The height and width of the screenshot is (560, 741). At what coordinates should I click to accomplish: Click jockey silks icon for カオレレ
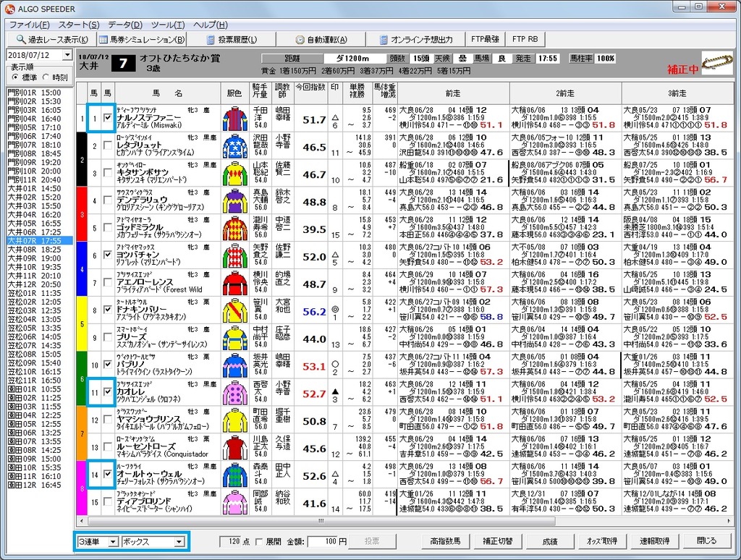tap(235, 393)
